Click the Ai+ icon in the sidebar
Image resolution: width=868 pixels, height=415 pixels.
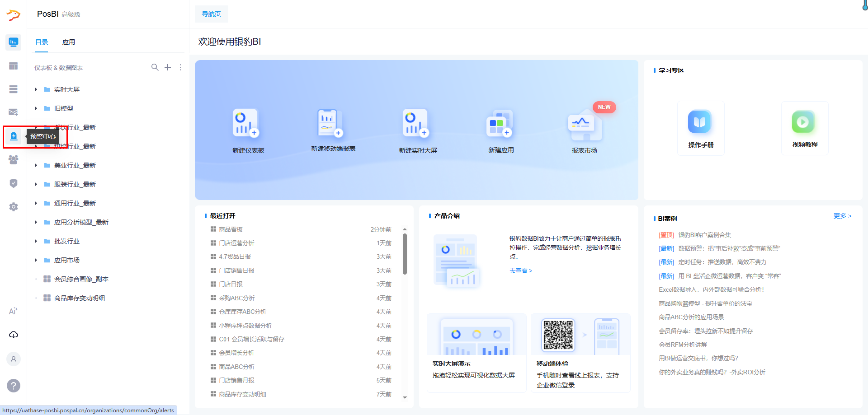point(14,311)
